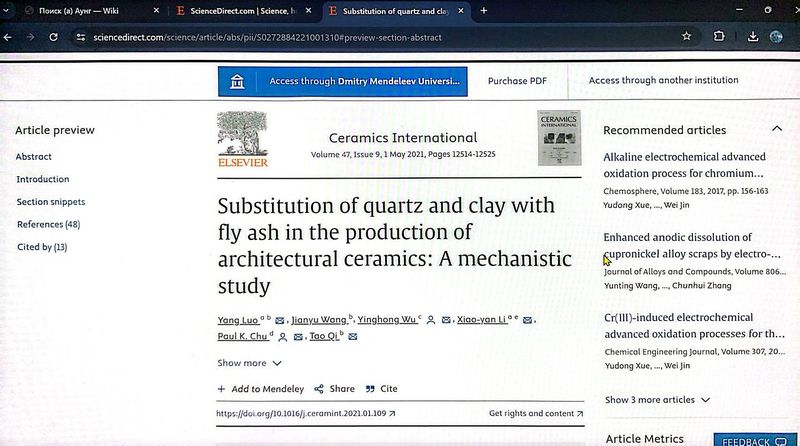Open the profile icon beside Yinghong Wu
Viewport: 800px width, 446px height.
point(431,320)
